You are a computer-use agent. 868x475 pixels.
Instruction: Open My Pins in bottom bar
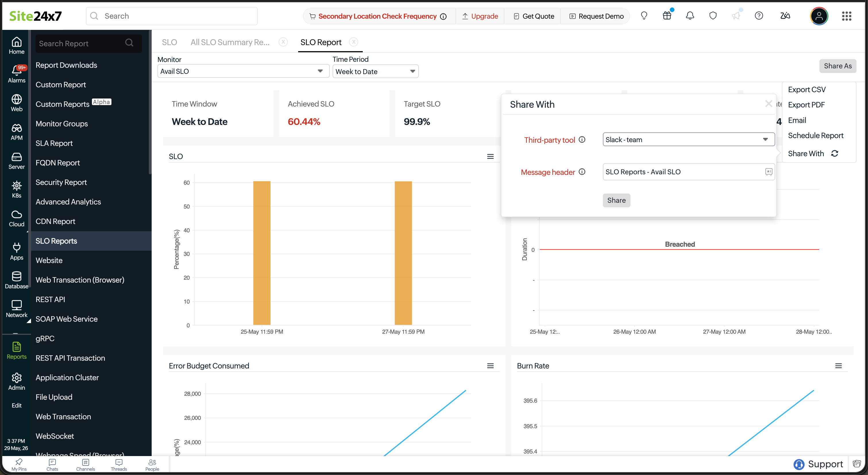click(x=19, y=465)
